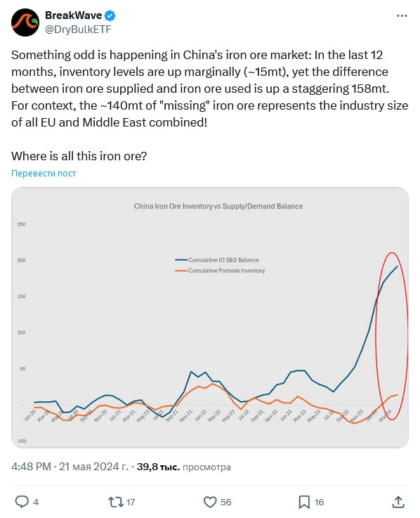Click the blue Cumulative IO S&D Balance legend

[217, 260]
